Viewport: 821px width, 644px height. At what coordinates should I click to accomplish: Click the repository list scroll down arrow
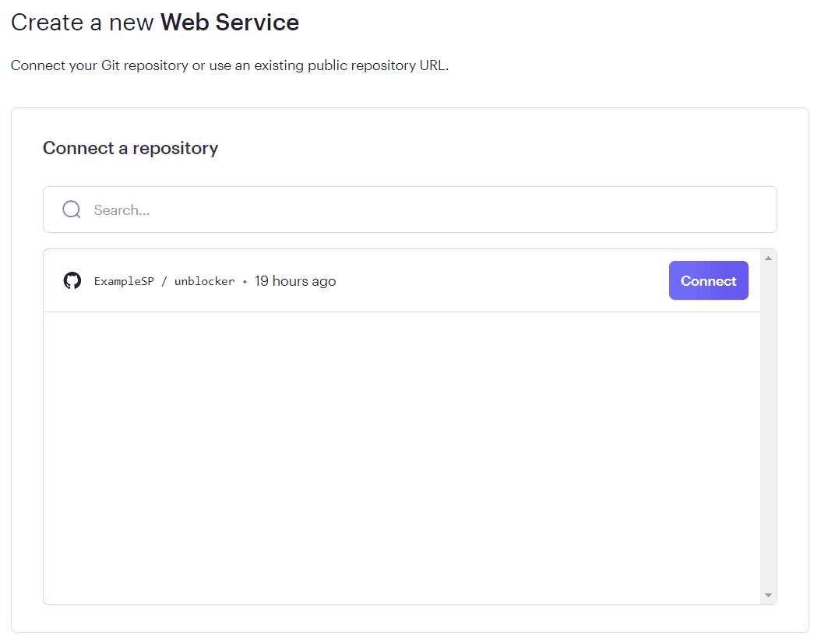[768, 595]
